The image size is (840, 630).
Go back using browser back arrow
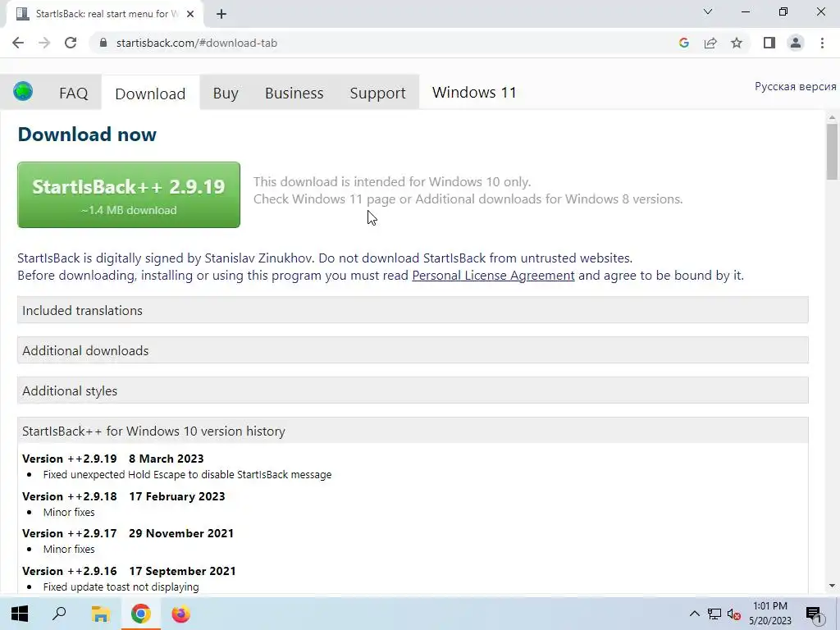(18, 43)
